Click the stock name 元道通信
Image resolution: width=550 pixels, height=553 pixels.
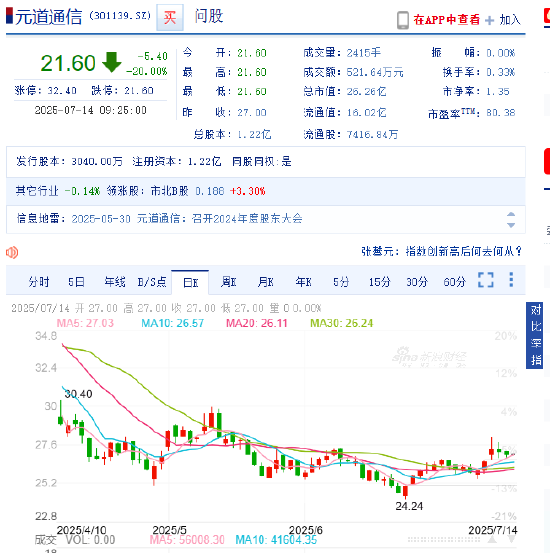(49, 17)
